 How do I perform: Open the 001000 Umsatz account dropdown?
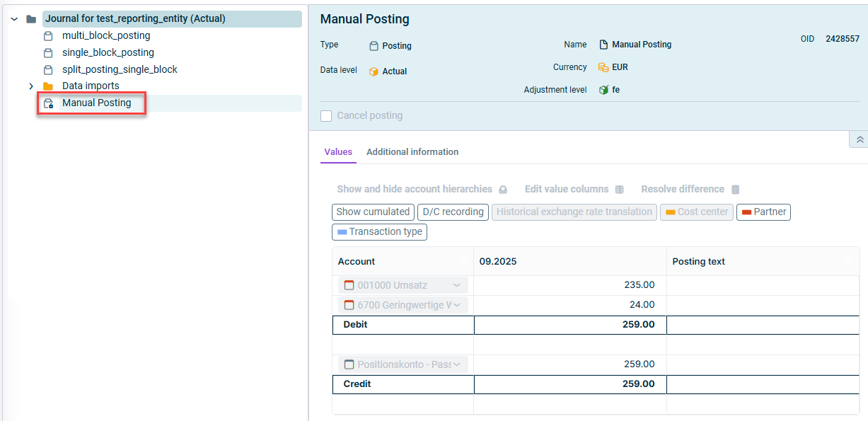456,285
